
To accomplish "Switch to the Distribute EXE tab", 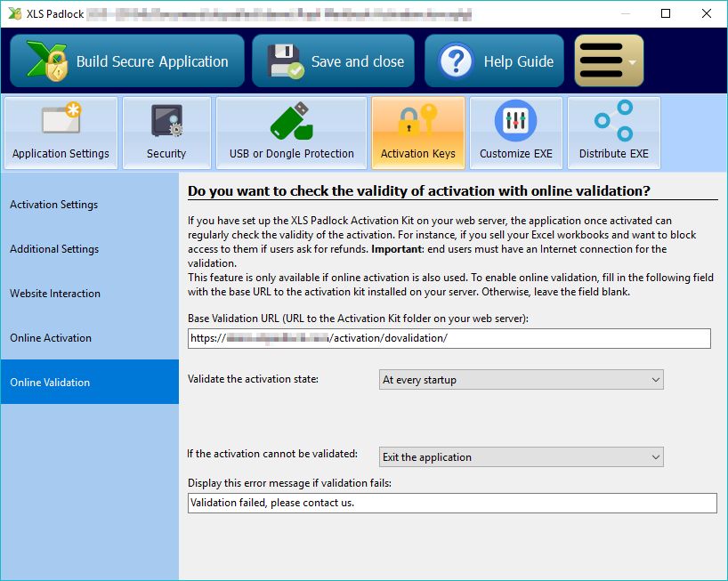I will pos(614,133).
